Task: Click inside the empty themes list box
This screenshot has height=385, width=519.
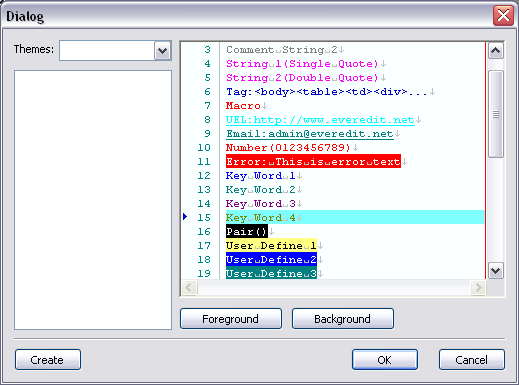Action: [x=93, y=200]
